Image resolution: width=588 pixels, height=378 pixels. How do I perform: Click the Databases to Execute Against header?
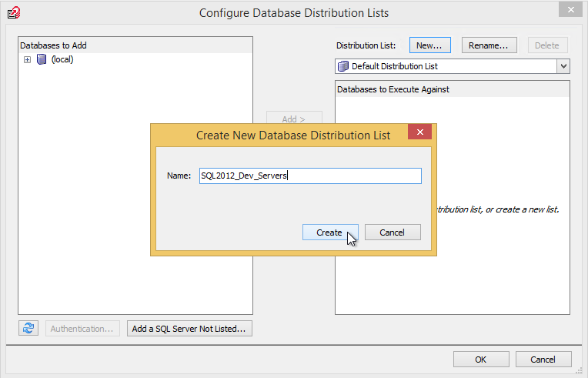393,89
